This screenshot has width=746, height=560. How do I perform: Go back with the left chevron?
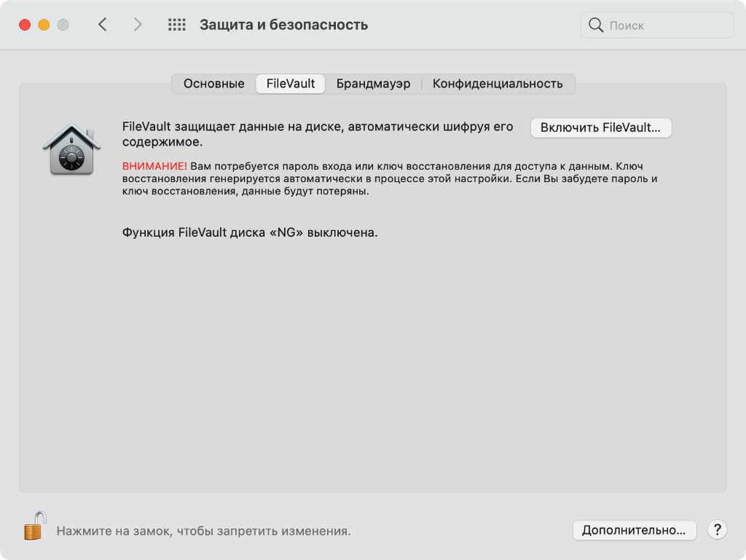tap(103, 25)
